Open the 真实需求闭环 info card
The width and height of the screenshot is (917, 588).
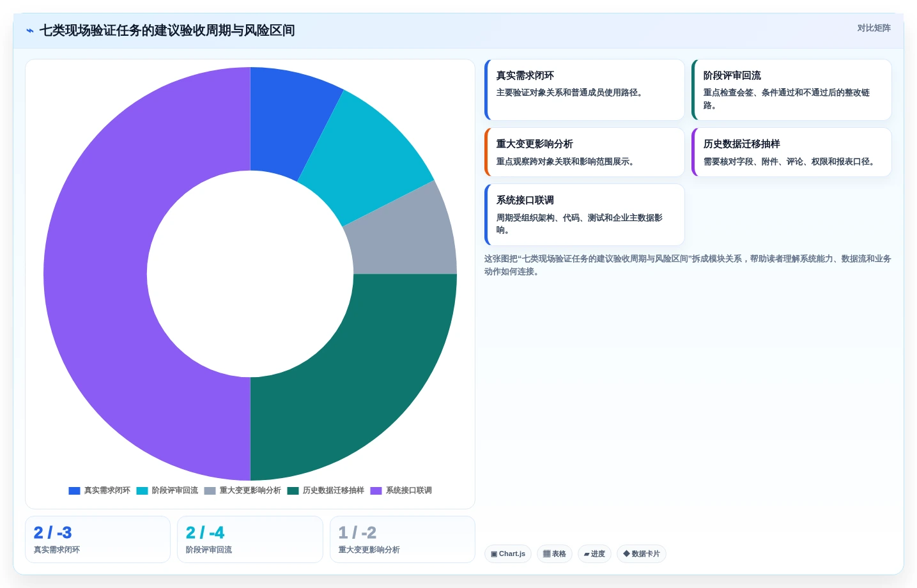point(585,90)
